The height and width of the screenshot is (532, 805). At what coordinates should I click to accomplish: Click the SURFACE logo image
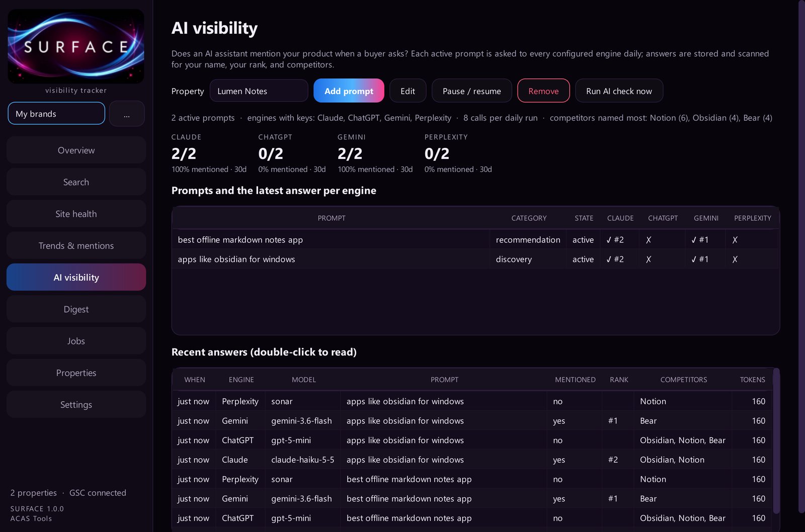pos(76,46)
